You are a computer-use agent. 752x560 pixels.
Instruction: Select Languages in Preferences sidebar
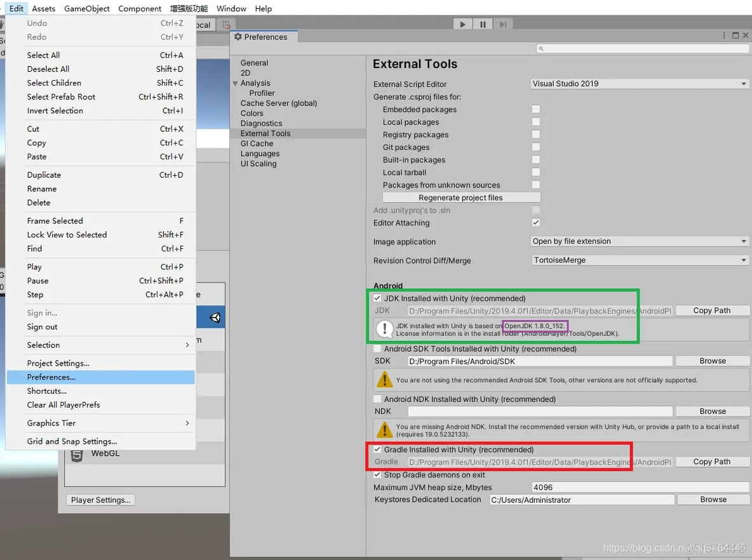click(x=260, y=154)
